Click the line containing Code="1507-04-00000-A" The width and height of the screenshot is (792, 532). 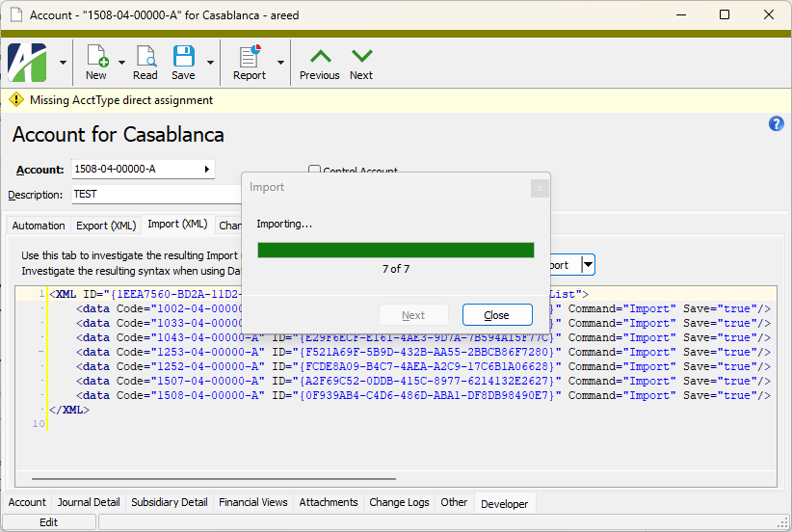423,381
